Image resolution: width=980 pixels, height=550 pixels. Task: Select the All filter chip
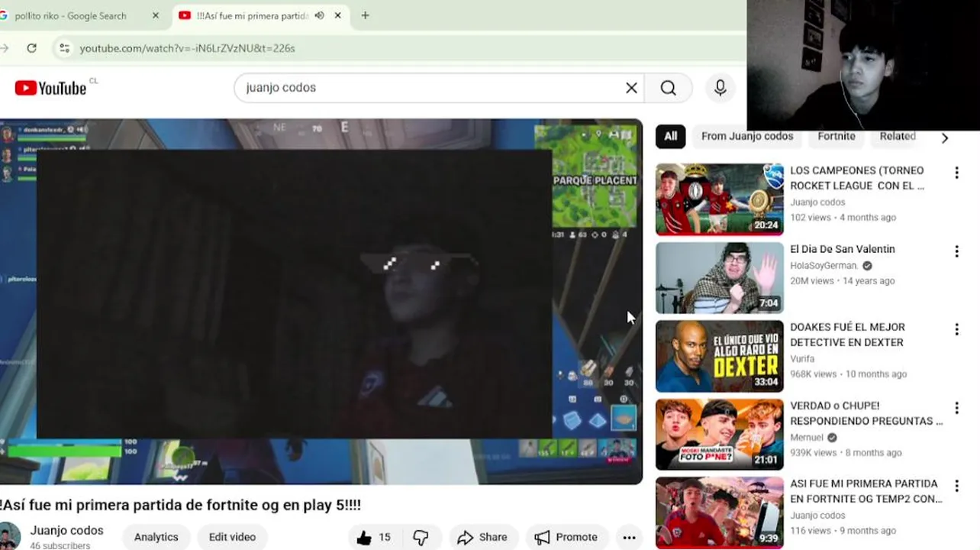click(670, 136)
